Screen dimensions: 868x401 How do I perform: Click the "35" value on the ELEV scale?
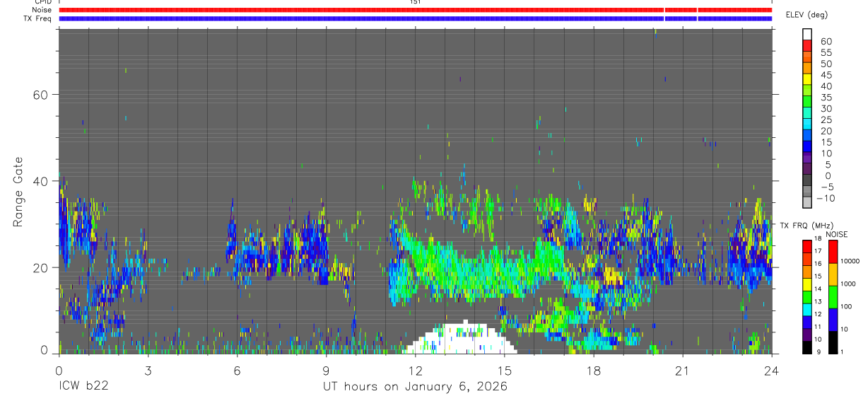pos(826,97)
